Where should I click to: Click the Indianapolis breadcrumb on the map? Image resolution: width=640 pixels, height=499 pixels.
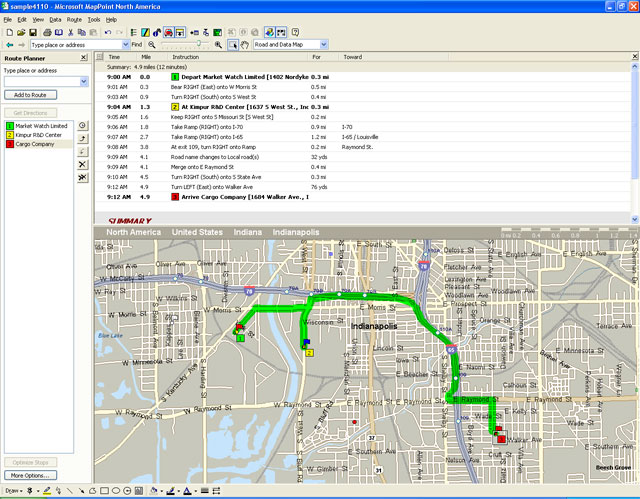coord(296,232)
